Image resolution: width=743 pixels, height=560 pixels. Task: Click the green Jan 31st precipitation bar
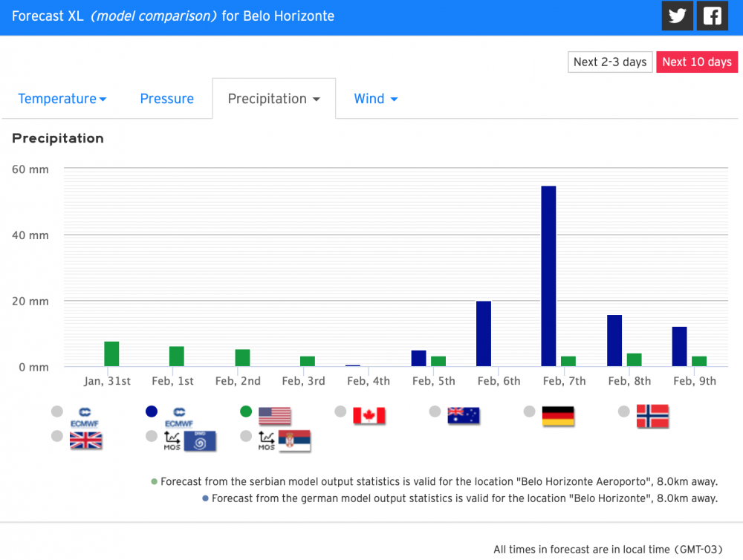[111, 354]
